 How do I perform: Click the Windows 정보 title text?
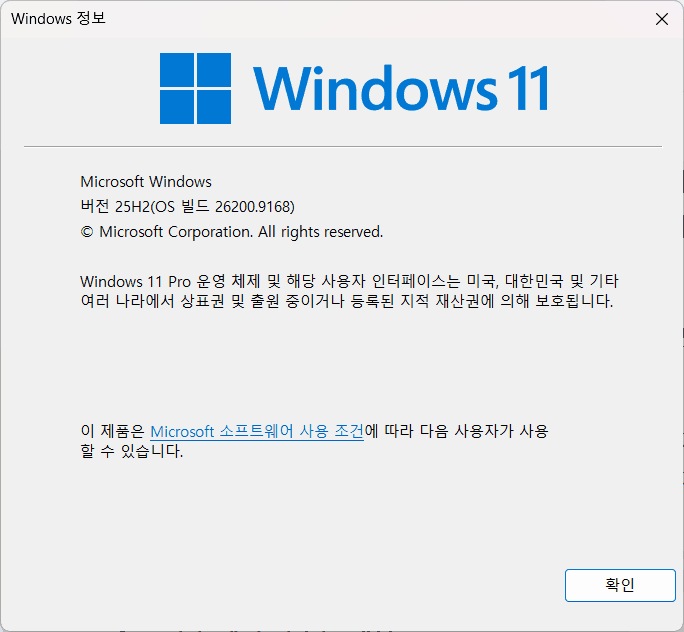(x=58, y=19)
